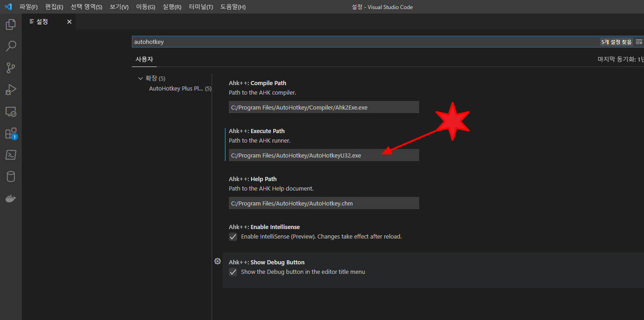
Task: Open the Run and Debug view
Action: (x=11, y=90)
